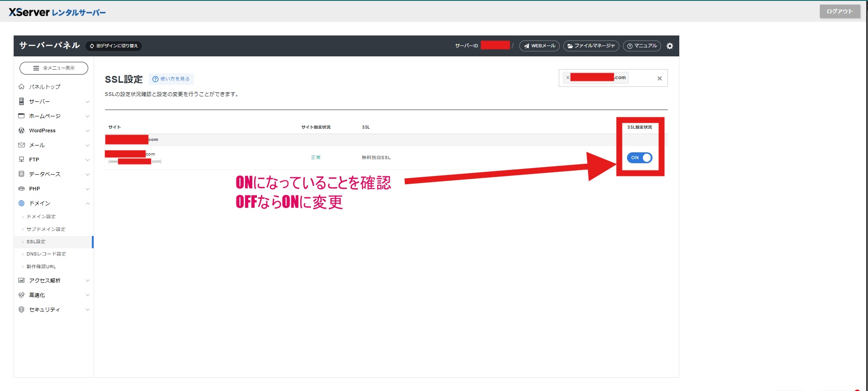Open 動作確認URL submenu item

click(41, 266)
